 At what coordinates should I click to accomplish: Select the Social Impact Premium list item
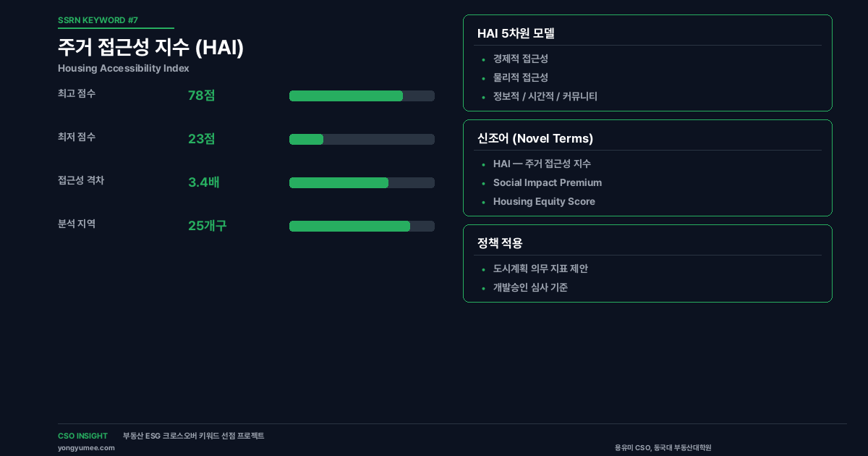pos(547,182)
